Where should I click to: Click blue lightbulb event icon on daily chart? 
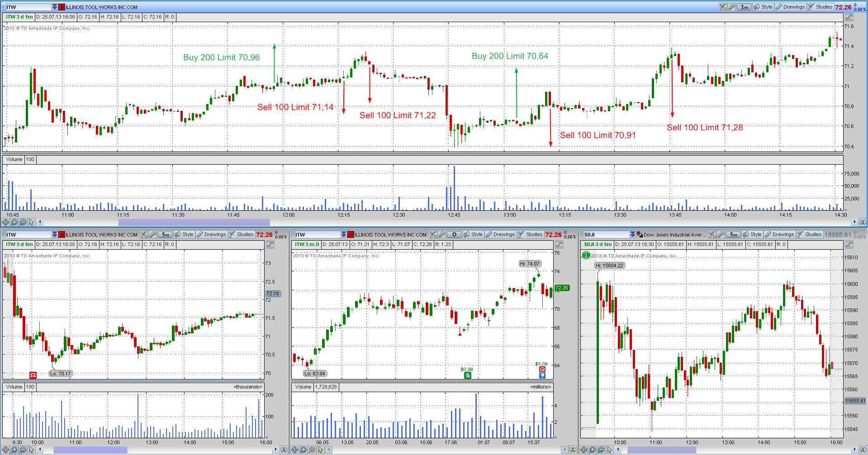click(542, 375)
